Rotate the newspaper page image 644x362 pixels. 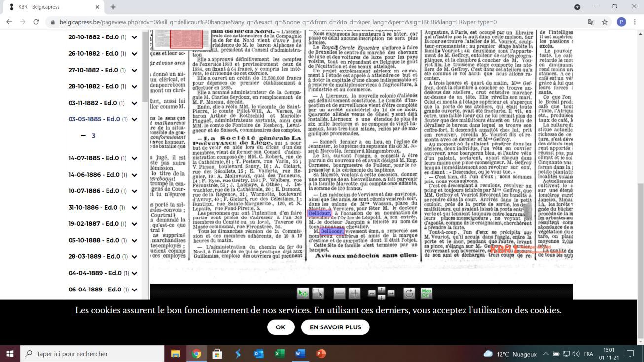409,293
